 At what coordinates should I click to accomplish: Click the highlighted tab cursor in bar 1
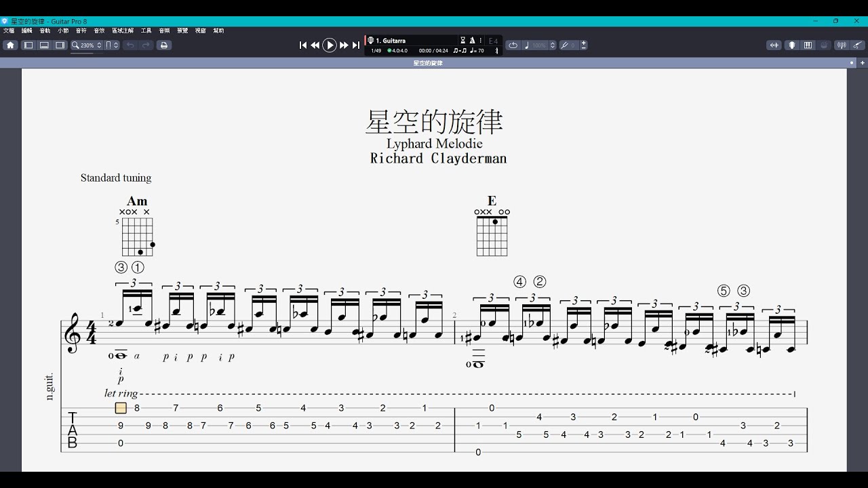[x=121, y=408]
